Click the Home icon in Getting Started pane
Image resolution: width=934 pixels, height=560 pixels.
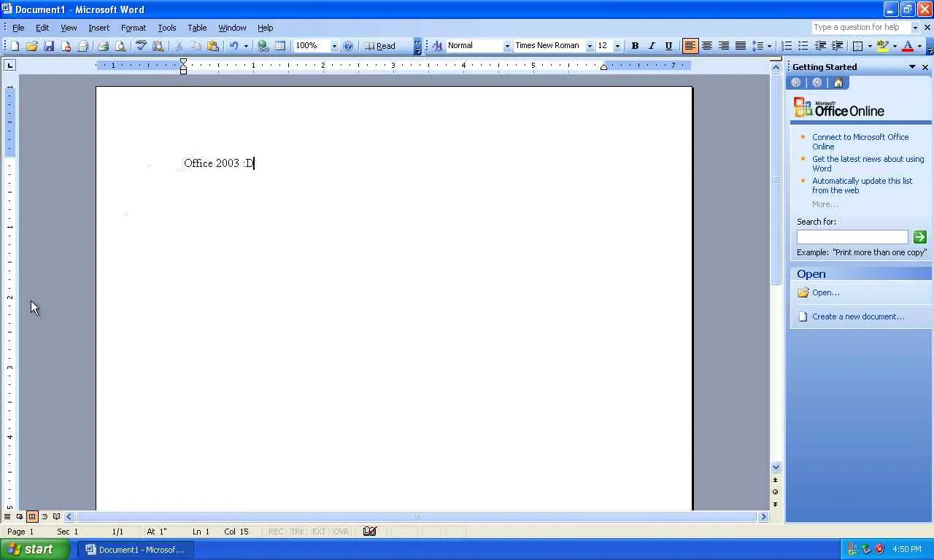838,82
